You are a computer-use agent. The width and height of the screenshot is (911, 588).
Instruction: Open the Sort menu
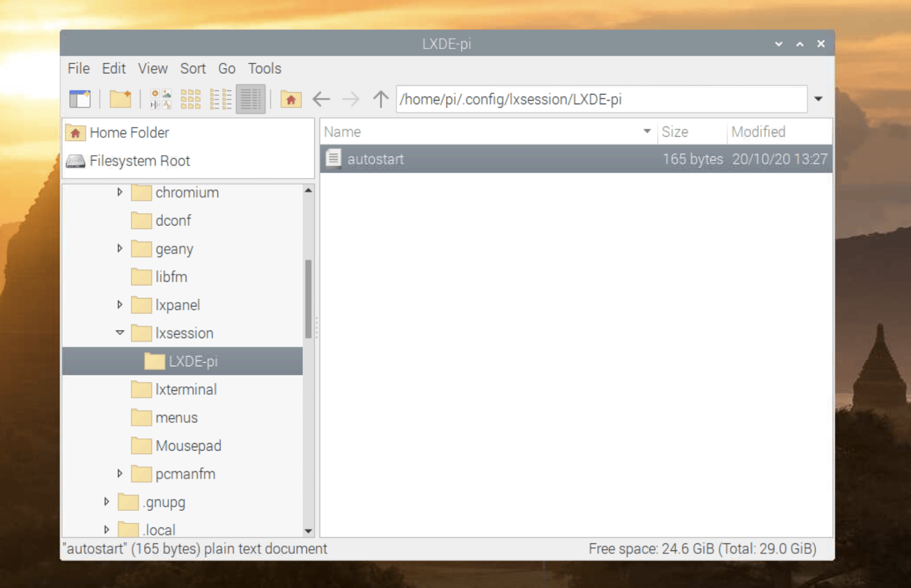point(193,69)
